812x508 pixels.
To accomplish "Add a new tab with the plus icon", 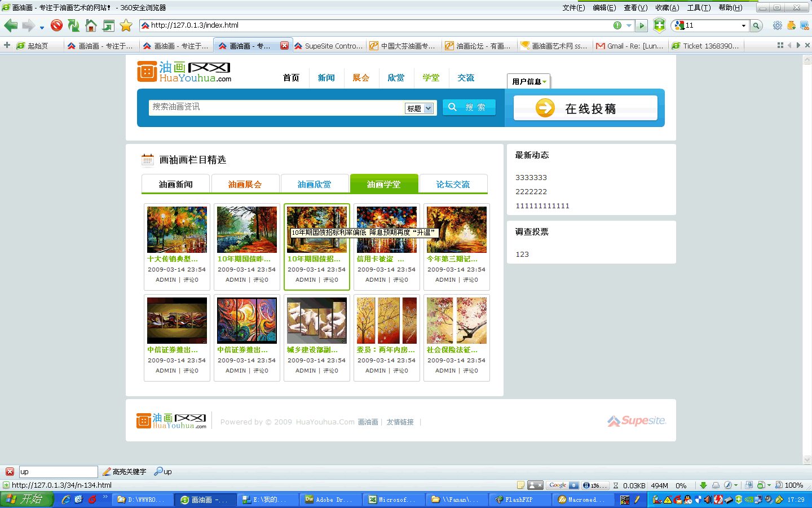I will click(7, 45).
